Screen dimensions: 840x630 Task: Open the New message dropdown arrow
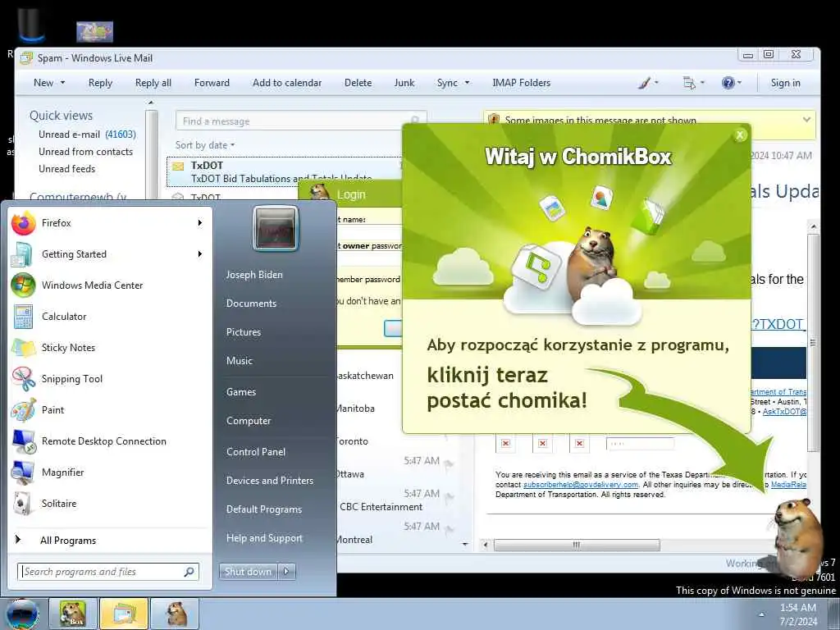[x=62, y=83]
